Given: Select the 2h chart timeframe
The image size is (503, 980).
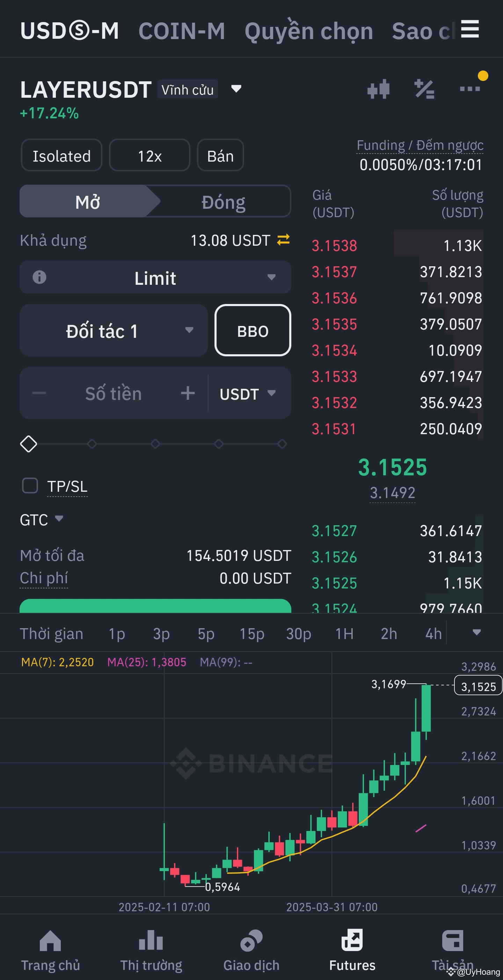Looking at the screenshot, I should click(389, 634).
